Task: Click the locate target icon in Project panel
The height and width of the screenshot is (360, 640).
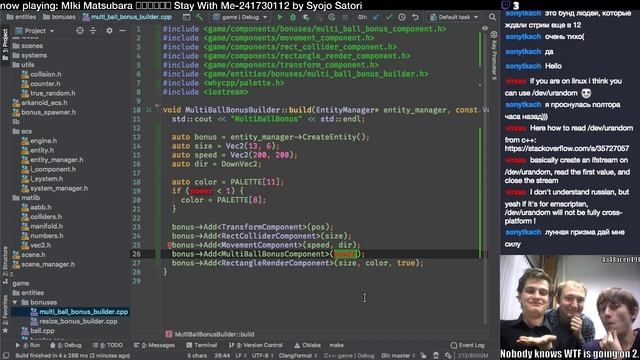Action: [x=80, y=31]
